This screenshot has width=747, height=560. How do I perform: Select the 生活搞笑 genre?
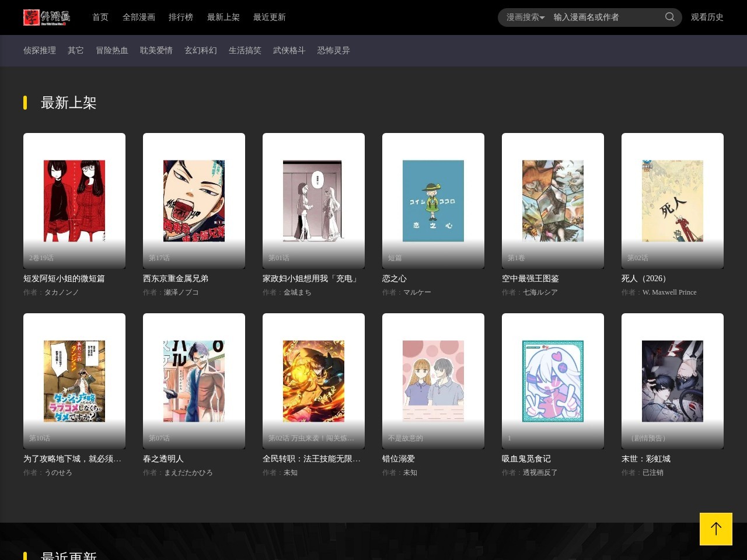245,51
